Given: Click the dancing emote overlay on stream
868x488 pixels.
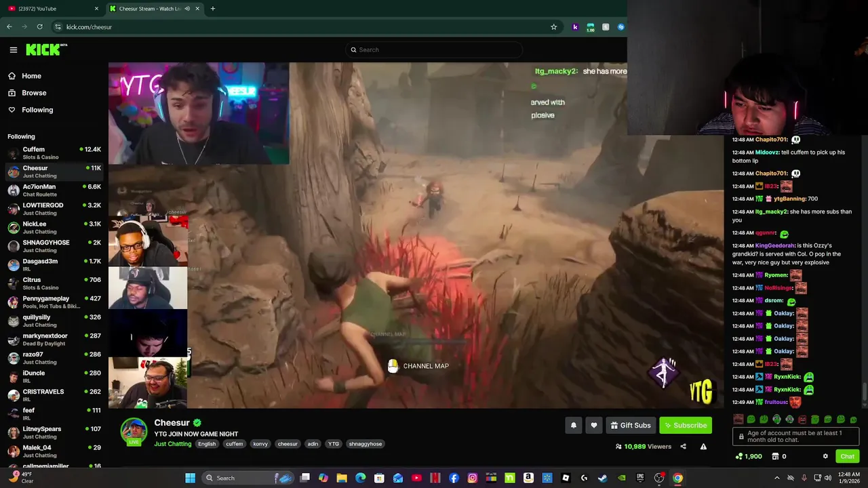Looking at the screenshot, I should 665,372.
